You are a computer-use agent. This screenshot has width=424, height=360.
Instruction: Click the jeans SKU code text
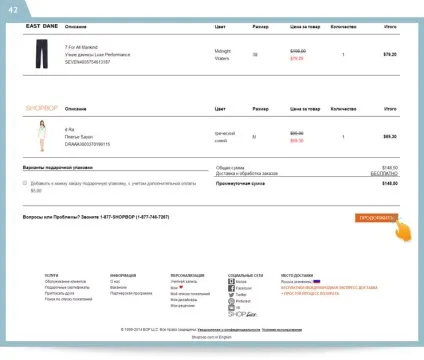point(87,62)
